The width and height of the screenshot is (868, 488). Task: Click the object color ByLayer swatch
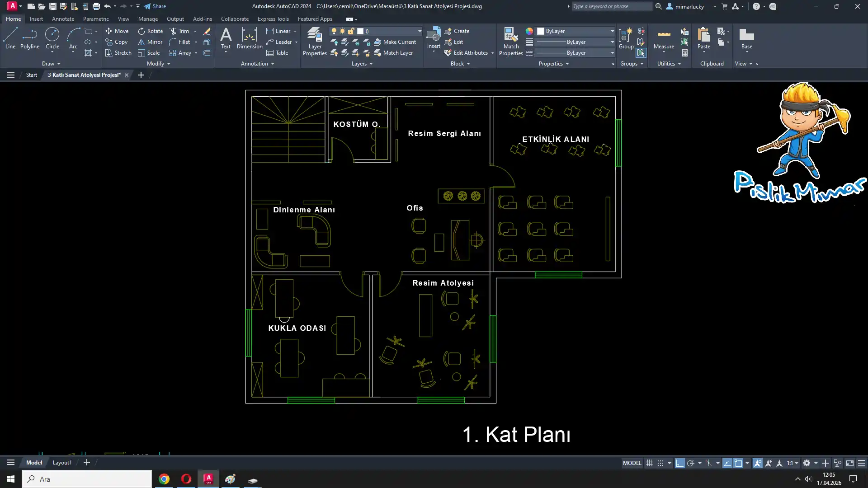pyautogui.click(x=540, y=31)
